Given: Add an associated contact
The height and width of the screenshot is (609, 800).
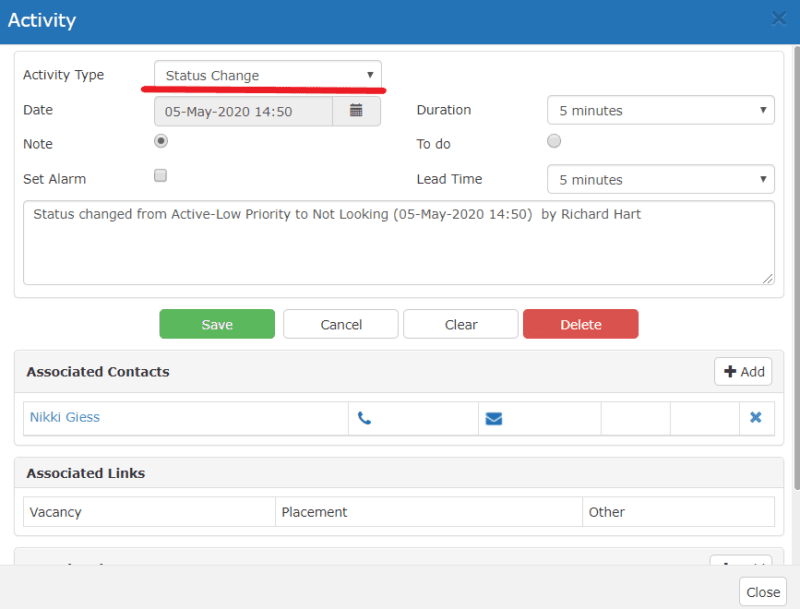Looking at the screenshot, I should (x=743, y=371).
